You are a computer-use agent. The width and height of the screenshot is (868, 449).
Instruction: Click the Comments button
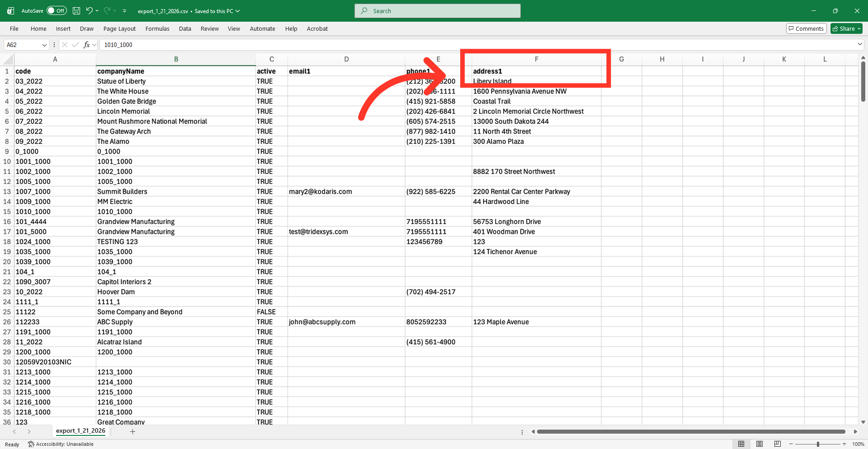click(806, 28)
